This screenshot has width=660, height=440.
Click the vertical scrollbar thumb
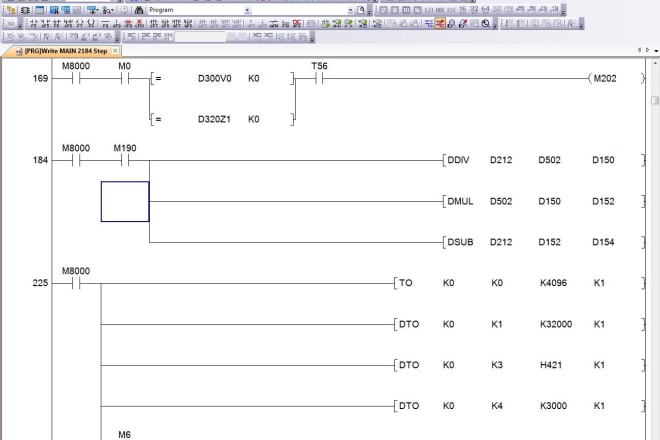(655, 100)
